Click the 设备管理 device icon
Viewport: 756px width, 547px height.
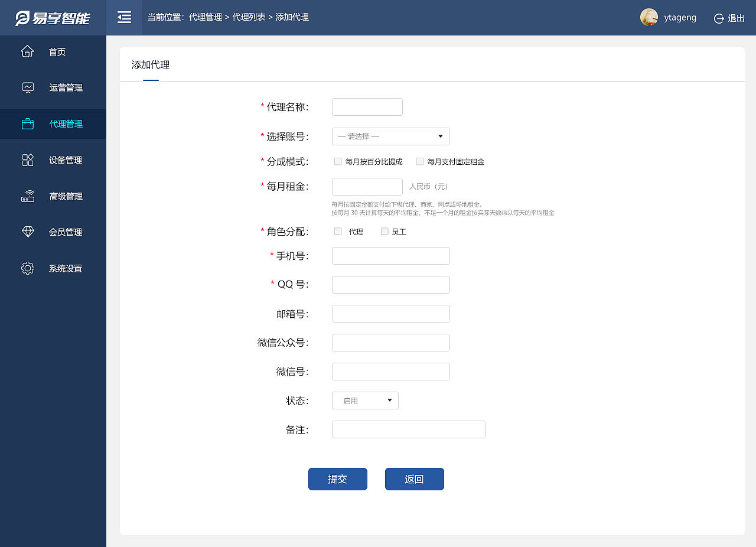pos(27,159)
